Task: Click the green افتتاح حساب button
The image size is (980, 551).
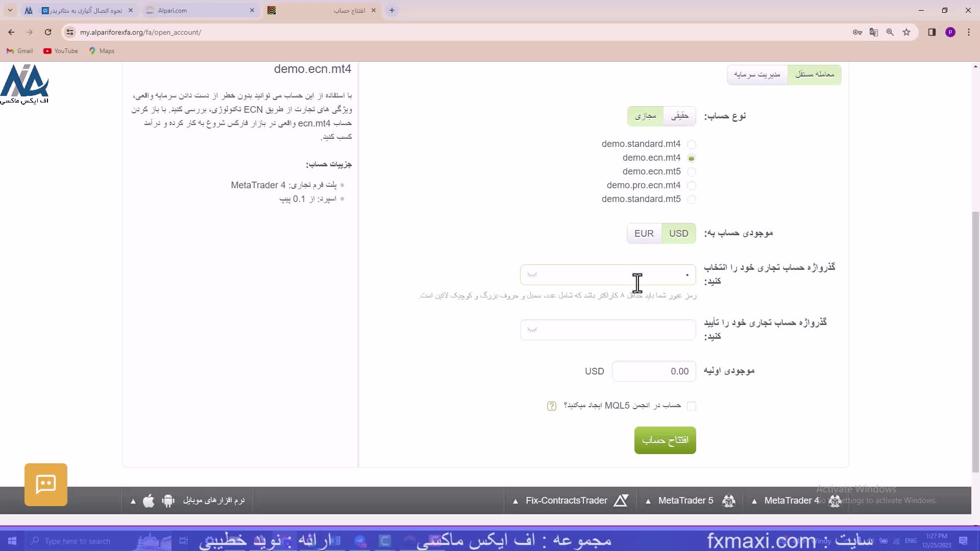Action: click(665, 440)
